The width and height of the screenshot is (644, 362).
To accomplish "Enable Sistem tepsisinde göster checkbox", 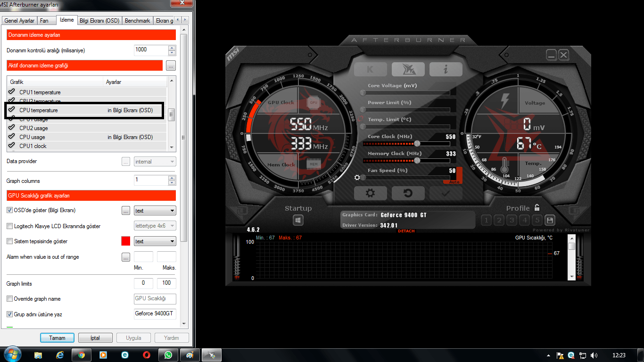I will coord(9,241).
